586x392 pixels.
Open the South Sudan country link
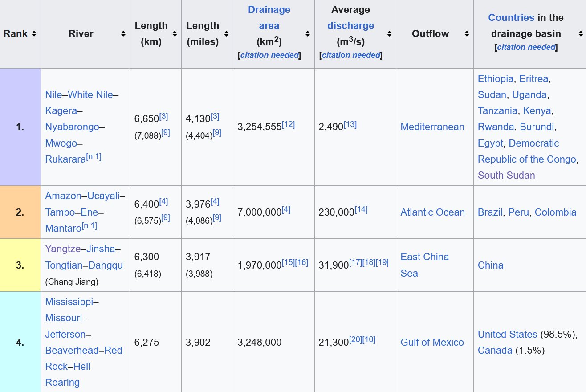[506, 176]
